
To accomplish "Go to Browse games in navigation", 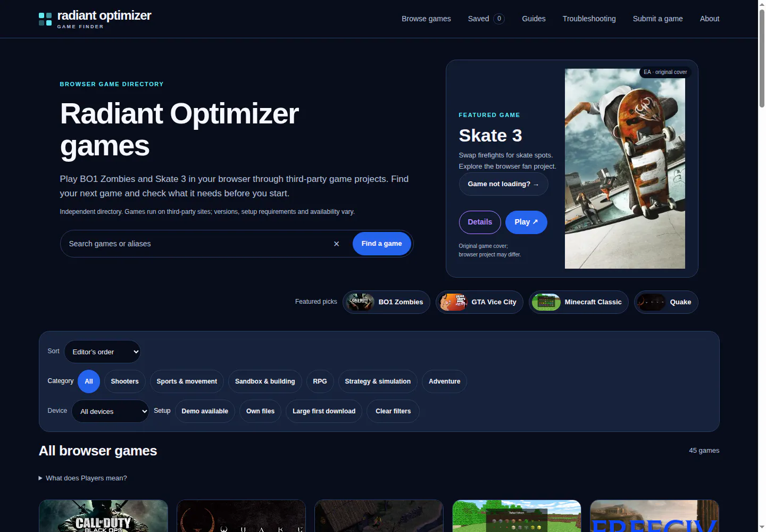I will (426, 19).
